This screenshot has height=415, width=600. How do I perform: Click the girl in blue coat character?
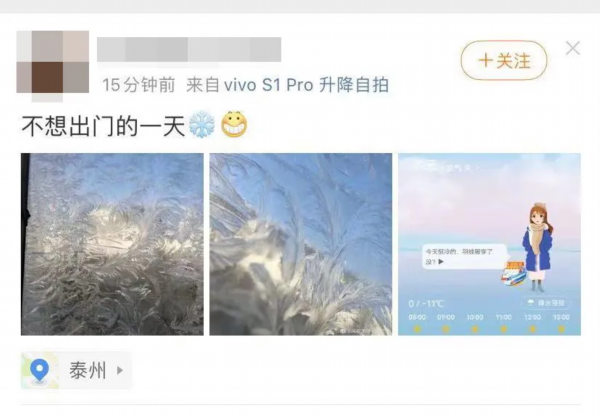pos(537,247)
